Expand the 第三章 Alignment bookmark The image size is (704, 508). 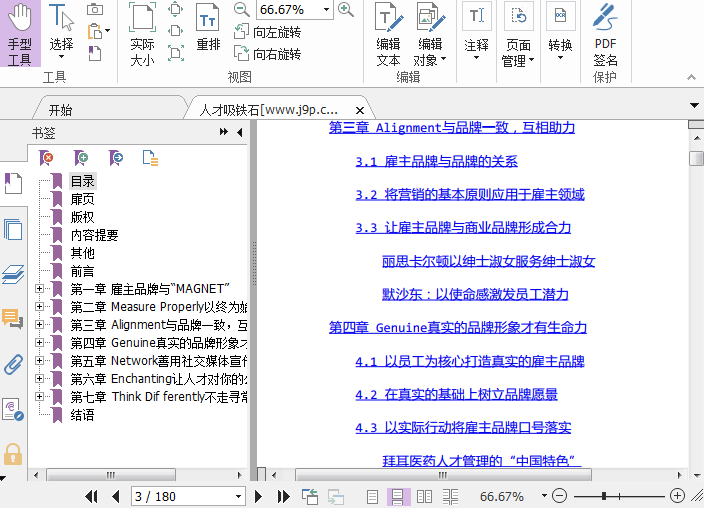pyautogui.click(x=40, y=324)
